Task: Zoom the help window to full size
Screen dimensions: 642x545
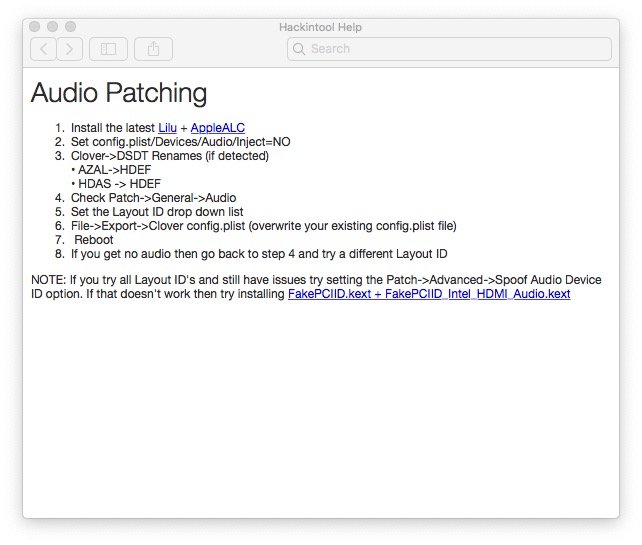Action: click(x=70, y=27)
